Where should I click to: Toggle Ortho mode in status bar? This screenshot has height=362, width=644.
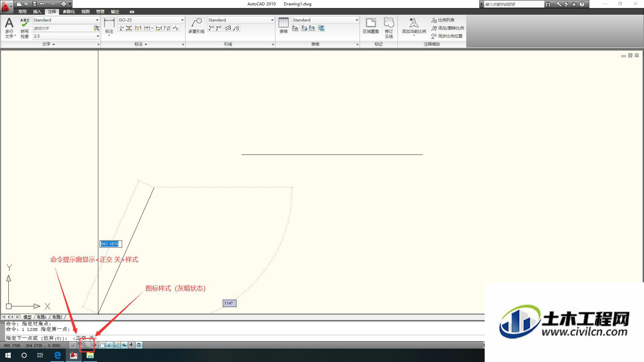[x=87, y=345]
